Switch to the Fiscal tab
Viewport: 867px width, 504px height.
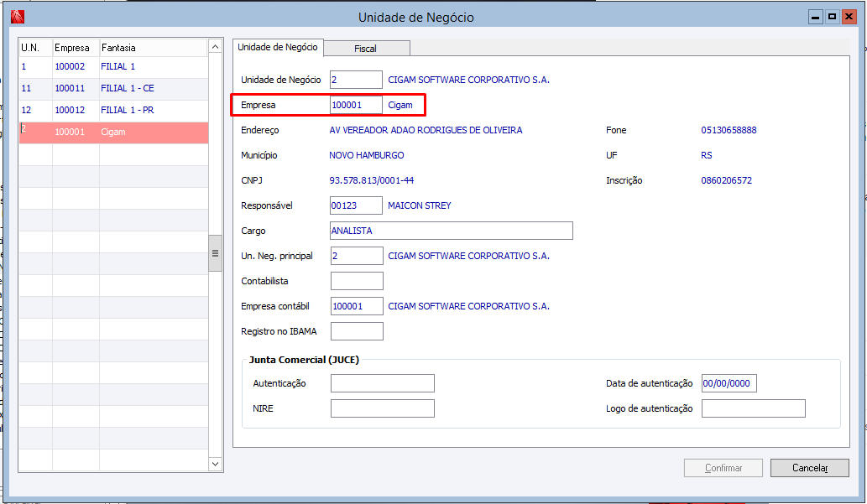pos(367,49)
